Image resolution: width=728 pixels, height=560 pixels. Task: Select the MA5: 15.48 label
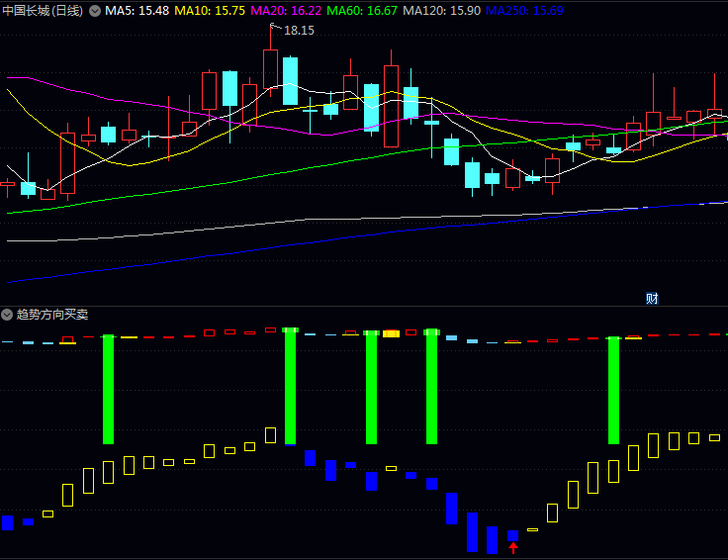pos(137,11)
